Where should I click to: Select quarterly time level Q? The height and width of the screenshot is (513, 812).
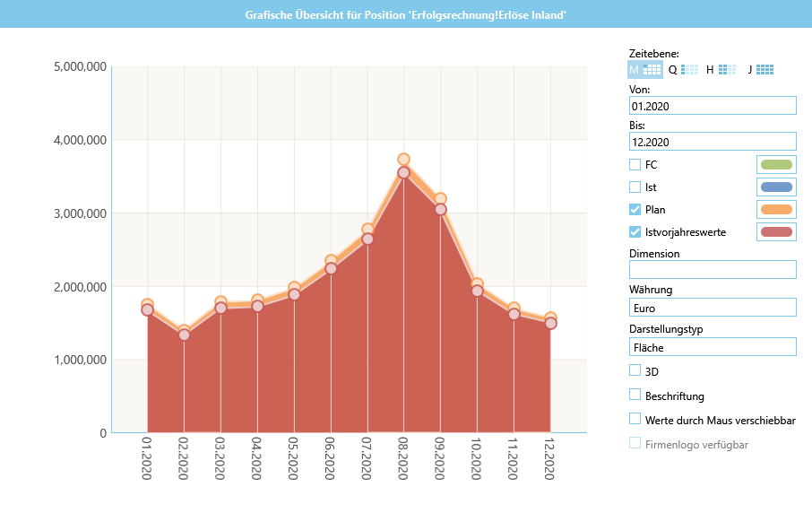[x=683, y=69]
